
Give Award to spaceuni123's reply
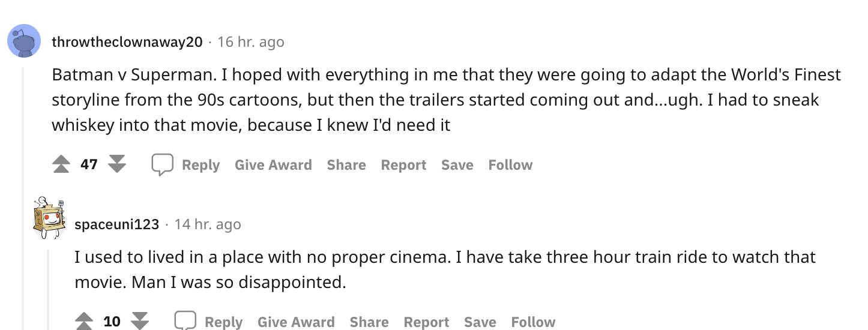[296, 322]
